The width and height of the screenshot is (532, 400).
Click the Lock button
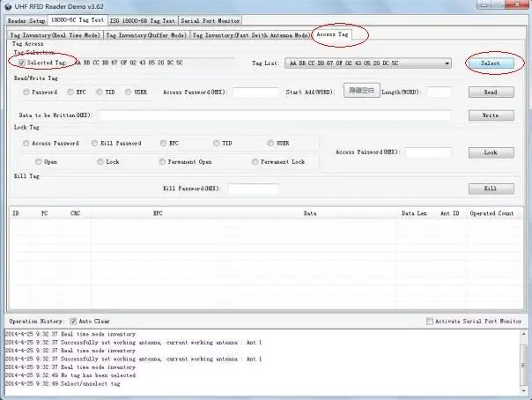pos(491,152)
